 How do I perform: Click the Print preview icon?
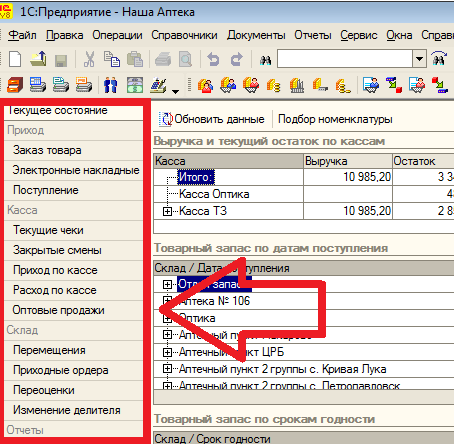pyautogui.click(x=185, y=60)
